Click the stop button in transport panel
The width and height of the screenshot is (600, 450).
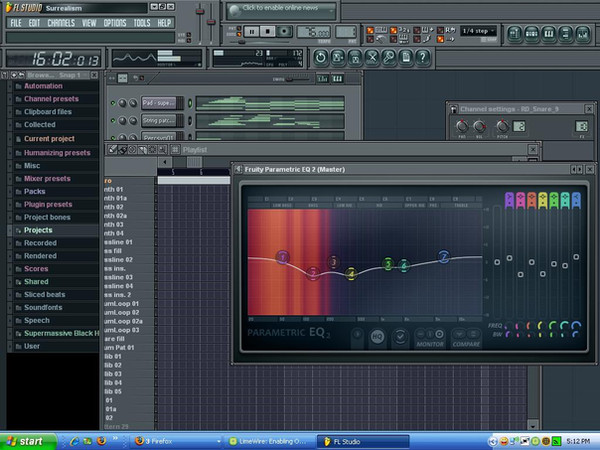point(267,31)
